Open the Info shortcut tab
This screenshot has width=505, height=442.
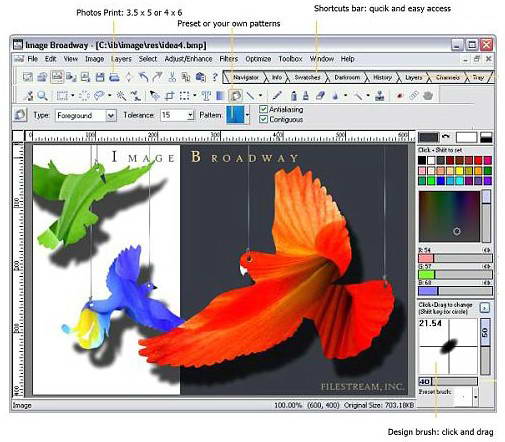(x=276, y=77)
